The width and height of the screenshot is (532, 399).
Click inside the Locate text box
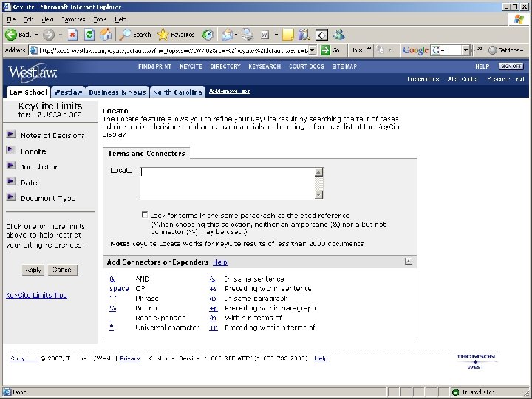pyautogui.click(x=228, y=183)
